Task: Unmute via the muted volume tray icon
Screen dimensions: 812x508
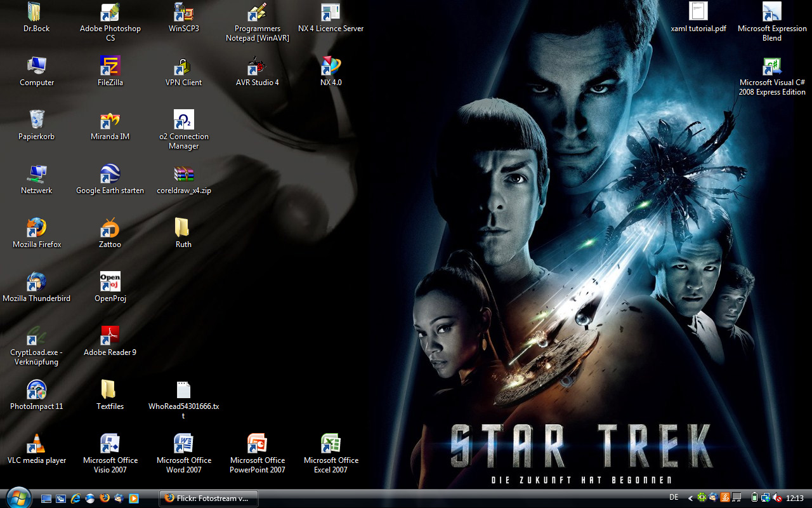Action: 777,498
